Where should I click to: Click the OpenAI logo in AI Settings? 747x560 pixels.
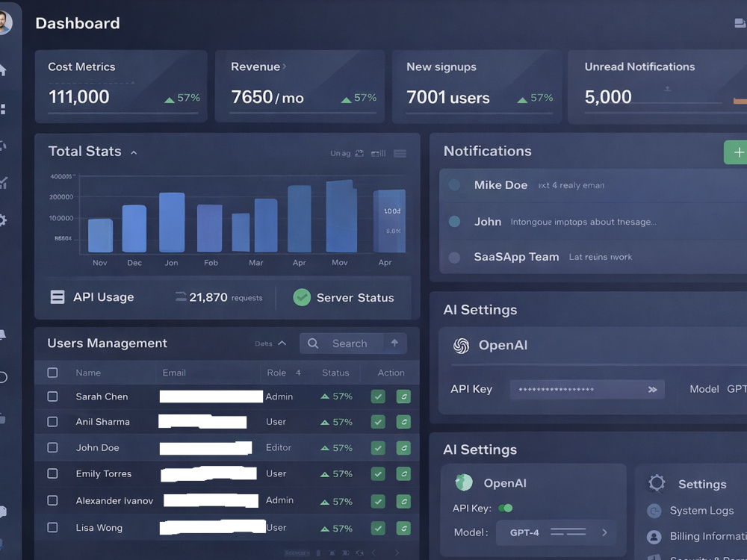461,346
